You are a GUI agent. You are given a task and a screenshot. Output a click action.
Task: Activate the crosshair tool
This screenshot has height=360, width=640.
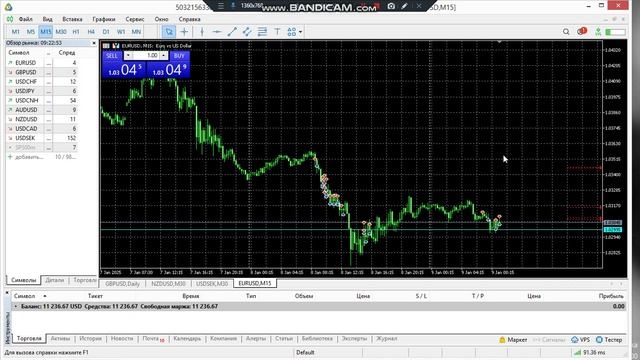(x=184, y=31)
